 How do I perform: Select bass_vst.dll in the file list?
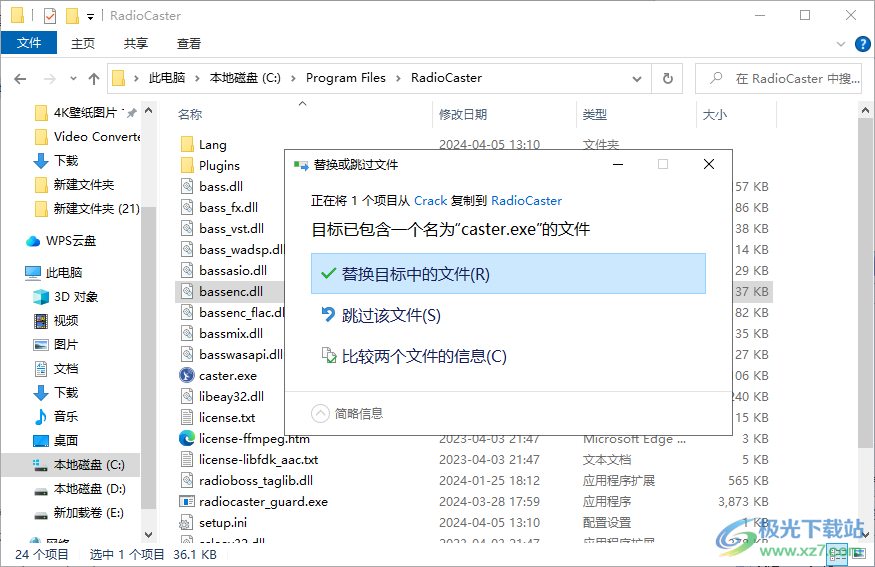pyautogui.click(x=232, y=229)
